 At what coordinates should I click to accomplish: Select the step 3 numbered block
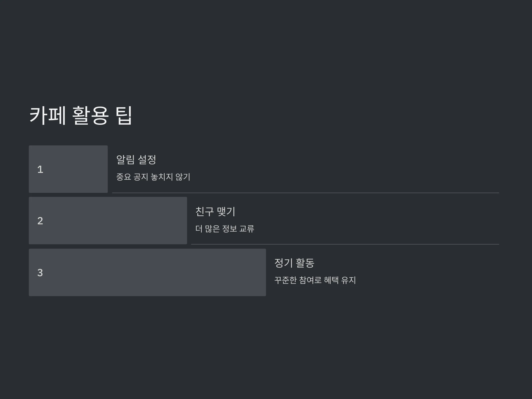pos(147,272)
